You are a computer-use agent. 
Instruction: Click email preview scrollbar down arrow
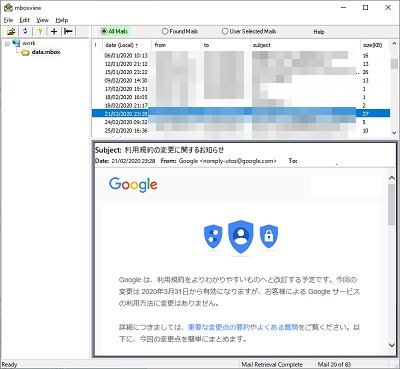point(392,345)
